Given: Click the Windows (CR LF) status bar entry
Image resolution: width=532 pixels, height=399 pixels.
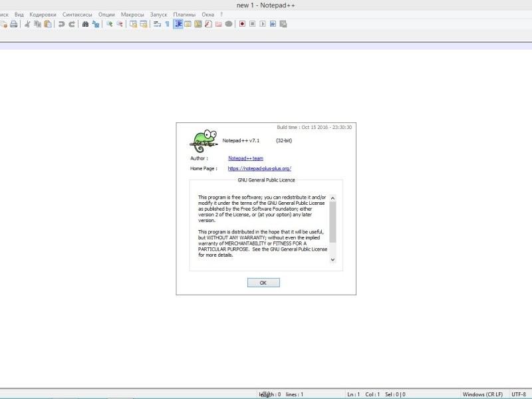Looking at the screenshot, I should pyautogui.click(x=483, y=394).
